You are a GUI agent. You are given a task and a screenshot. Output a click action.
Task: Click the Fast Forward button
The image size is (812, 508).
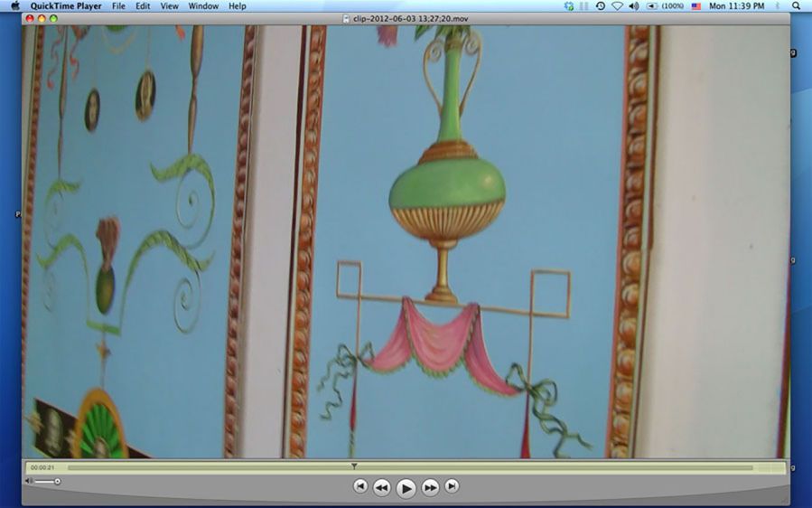point(431,487)
